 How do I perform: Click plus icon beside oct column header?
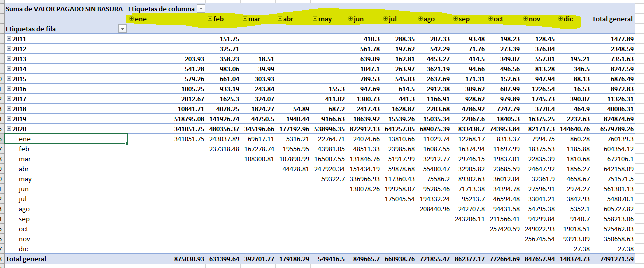point(491,19)
